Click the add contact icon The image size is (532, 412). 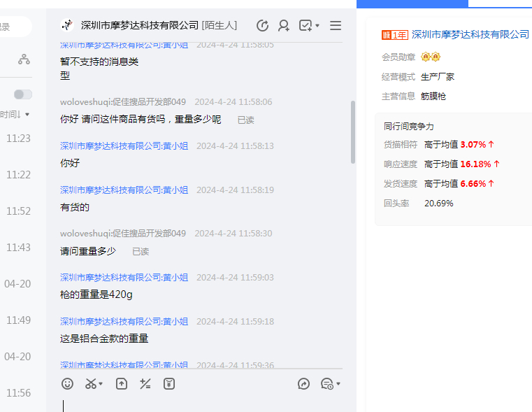(x=284, y=26)
